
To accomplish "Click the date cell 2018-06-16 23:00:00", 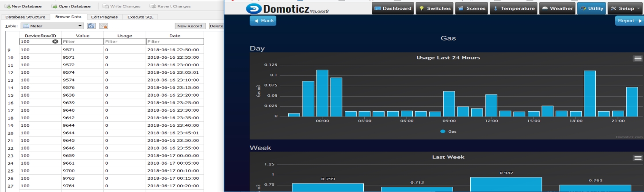I will [175, 65].
